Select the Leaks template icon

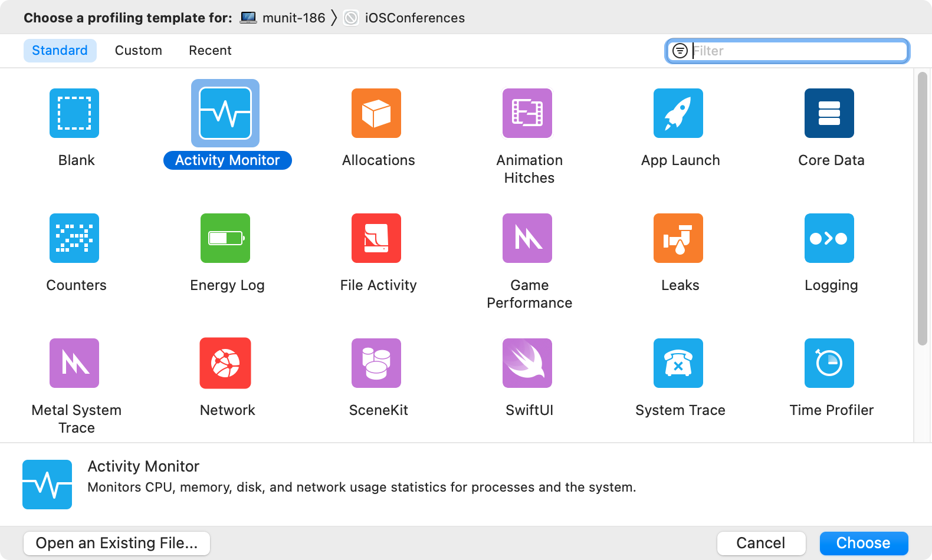pyautogui.click(x=678, y=238)
